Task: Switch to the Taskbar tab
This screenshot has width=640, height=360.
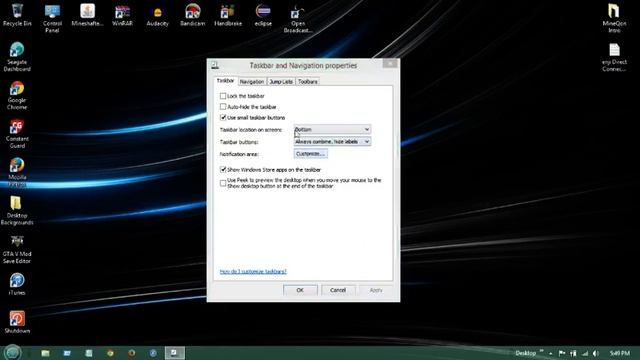Action: (225, 81)
